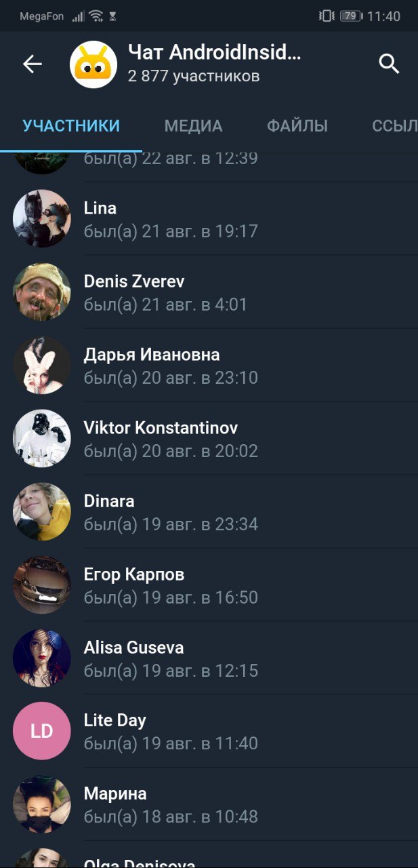Open Lite Day's LD initials avatar
The image size is (418, 868).
[x=41, y=731]
